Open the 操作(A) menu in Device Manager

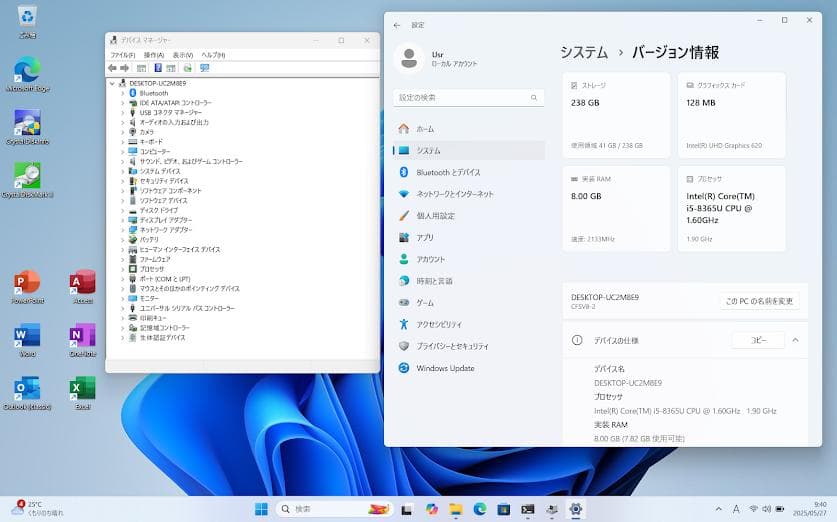pos(154,55)
